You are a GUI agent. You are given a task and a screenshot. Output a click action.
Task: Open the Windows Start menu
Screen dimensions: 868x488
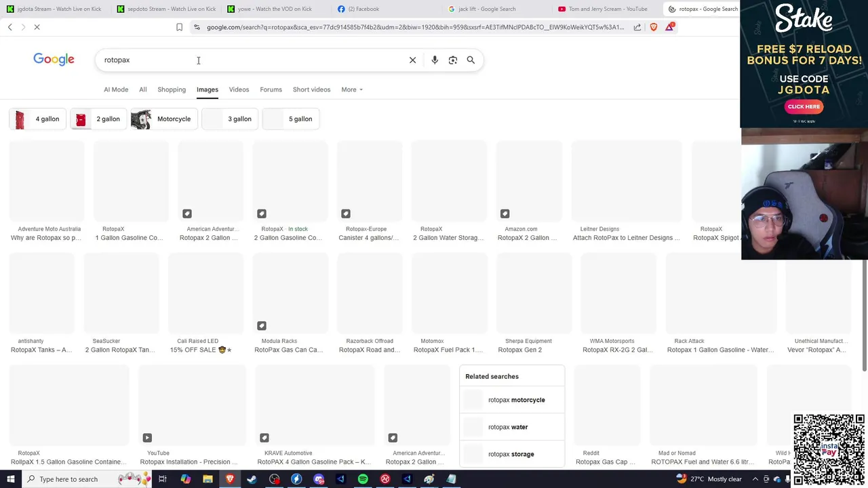click(10, 479)
